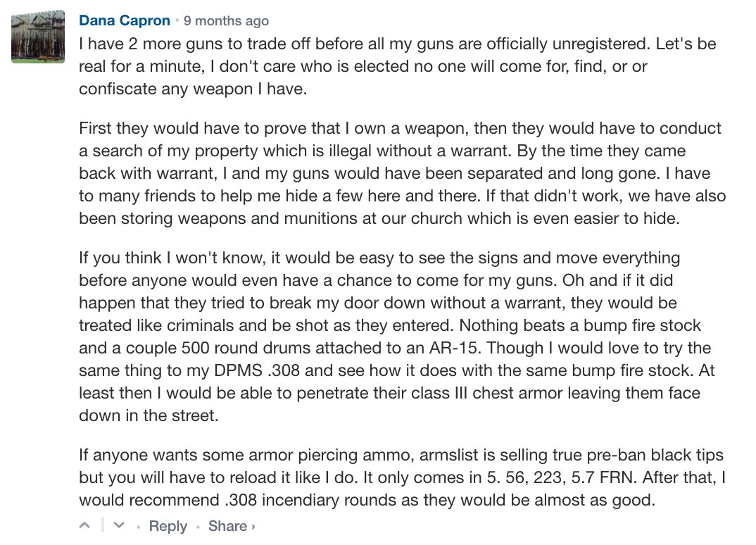The height and width of the screenshot is (545, 756).
Task: Expand the Share chevron arrow
Action: pyautogui.click(x=253, y=526)
